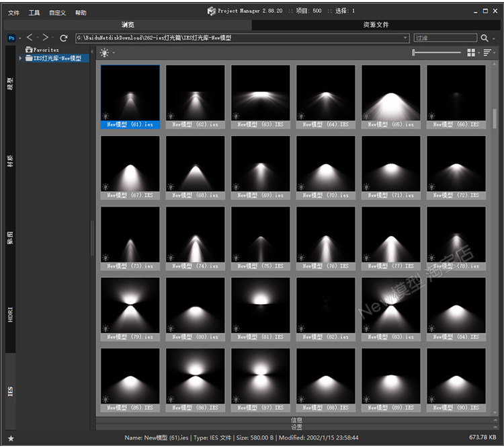Open the 贴图 side tab

[x=10, y=237]
